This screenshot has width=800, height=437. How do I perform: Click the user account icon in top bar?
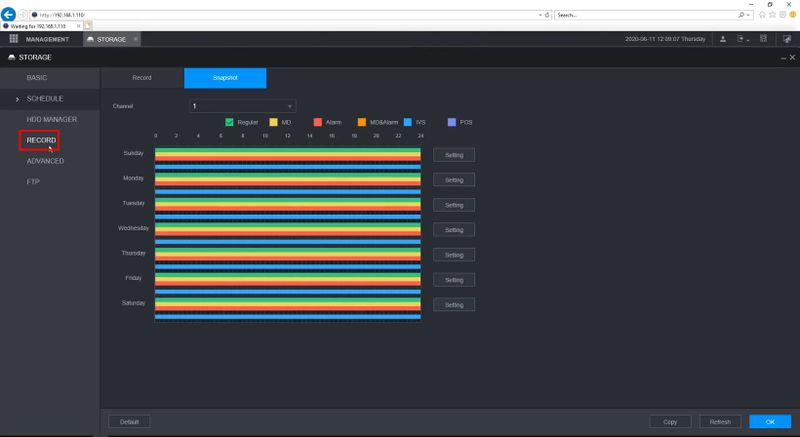[x=722, y=39]
